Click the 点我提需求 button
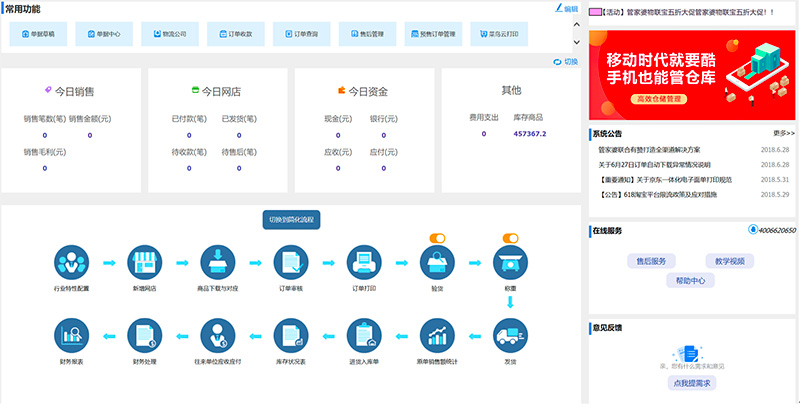Screen dimensions: 800x408 point(692,383)
